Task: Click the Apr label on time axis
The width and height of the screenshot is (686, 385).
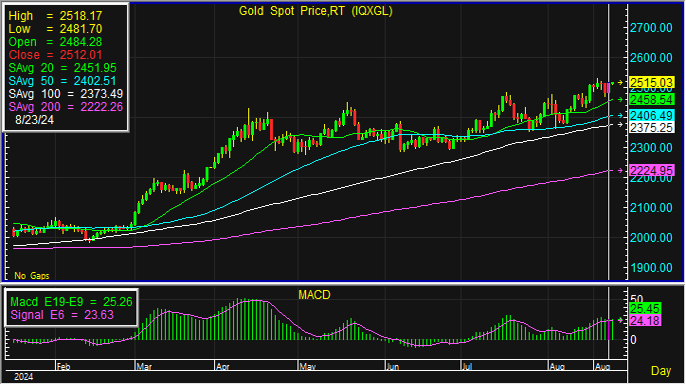Action: (x=223, y=367)
